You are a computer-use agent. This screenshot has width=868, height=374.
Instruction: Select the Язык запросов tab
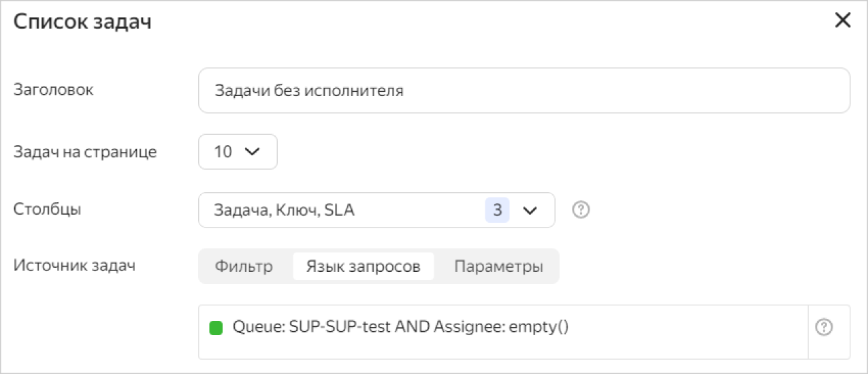tap(363, 266)
